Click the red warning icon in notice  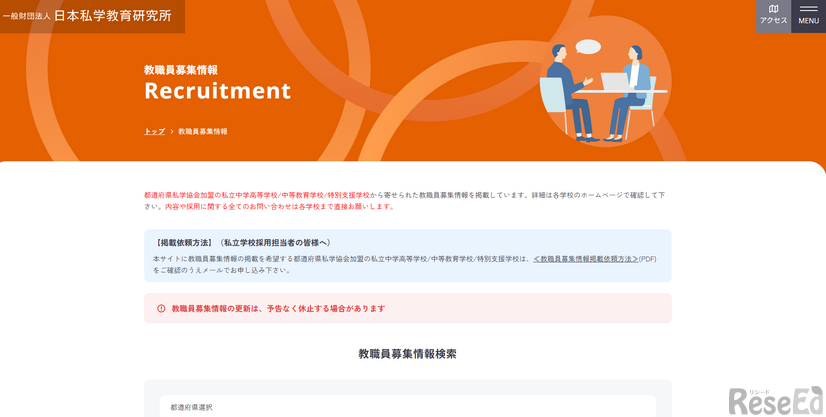(161, 309)
